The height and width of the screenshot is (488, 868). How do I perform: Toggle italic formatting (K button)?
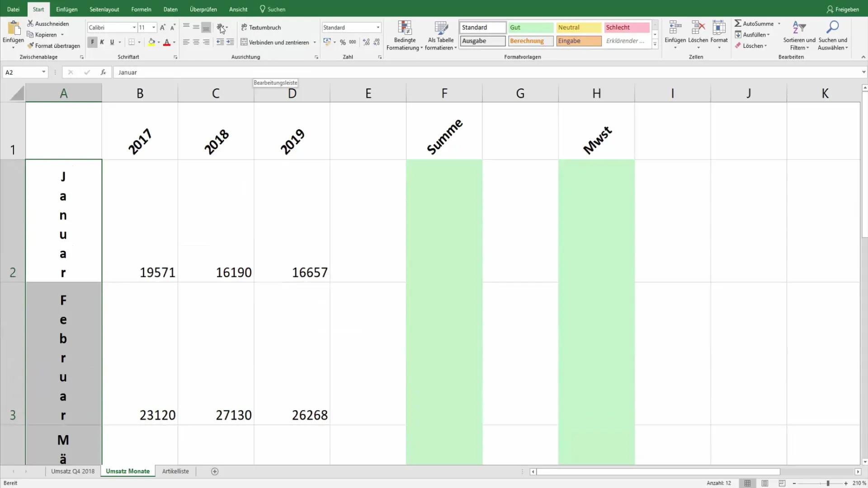click(x=102, y=42)
